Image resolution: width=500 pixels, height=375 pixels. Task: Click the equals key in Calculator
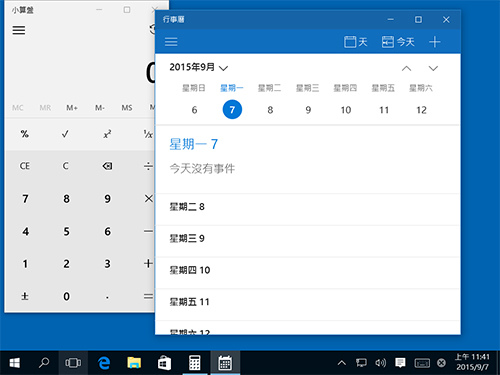[148, 296]
